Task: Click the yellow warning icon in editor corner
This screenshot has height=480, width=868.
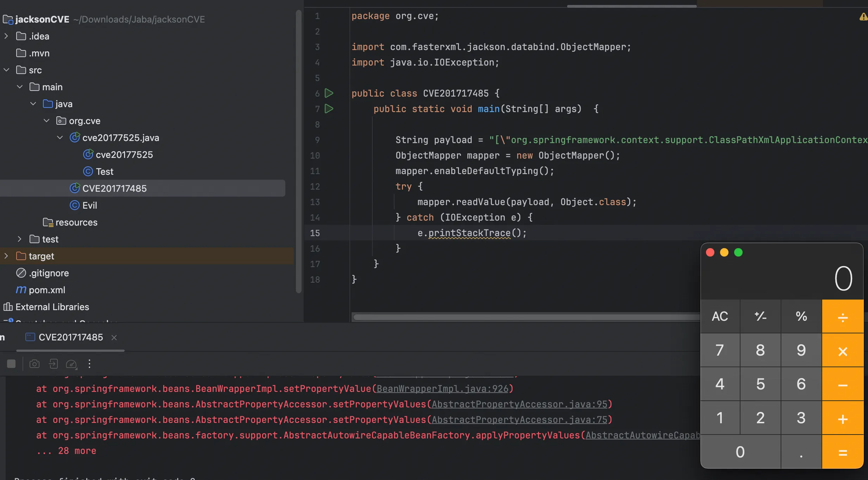Action: (x=863, y=17)
